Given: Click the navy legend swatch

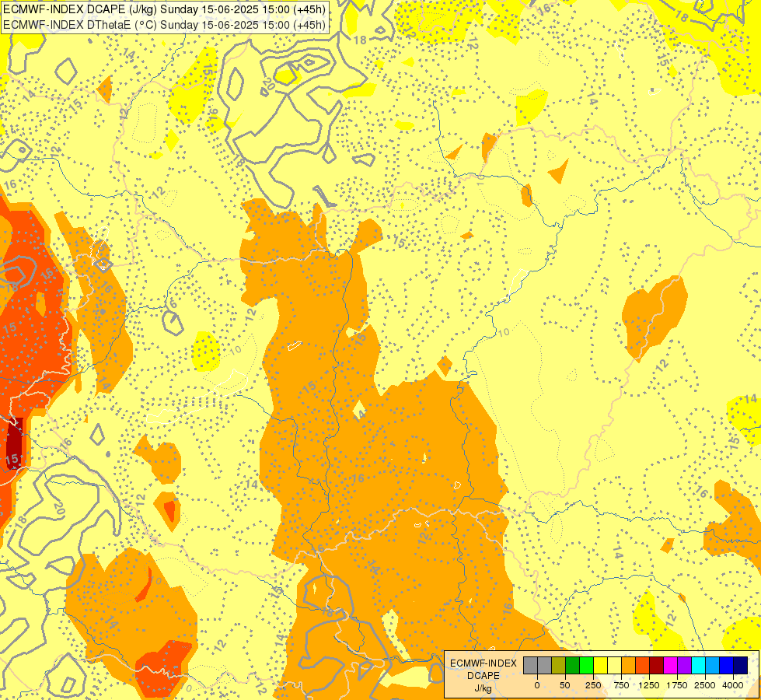Looking at the screenshot, I should tap(741, 665).
